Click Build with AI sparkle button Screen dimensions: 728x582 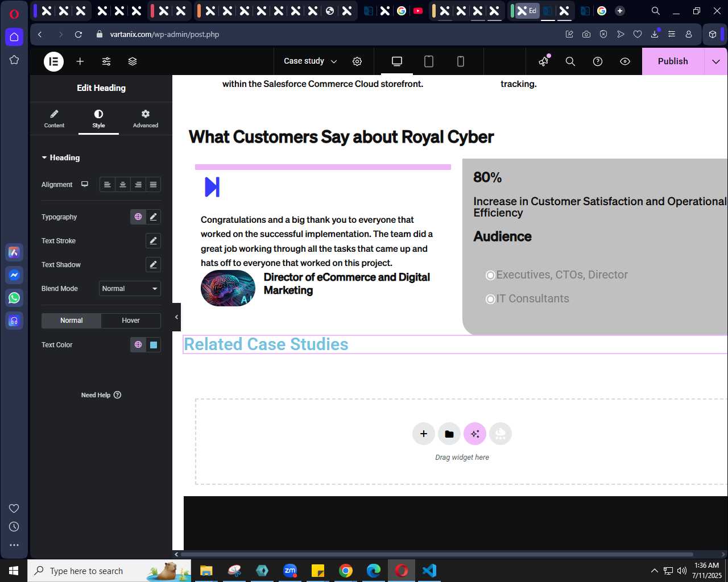475,434
